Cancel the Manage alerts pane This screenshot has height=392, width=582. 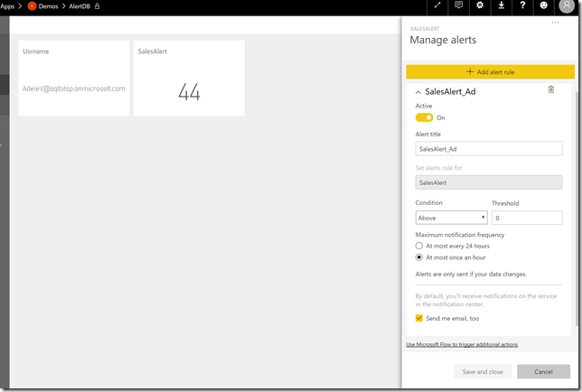coord(543,371)
